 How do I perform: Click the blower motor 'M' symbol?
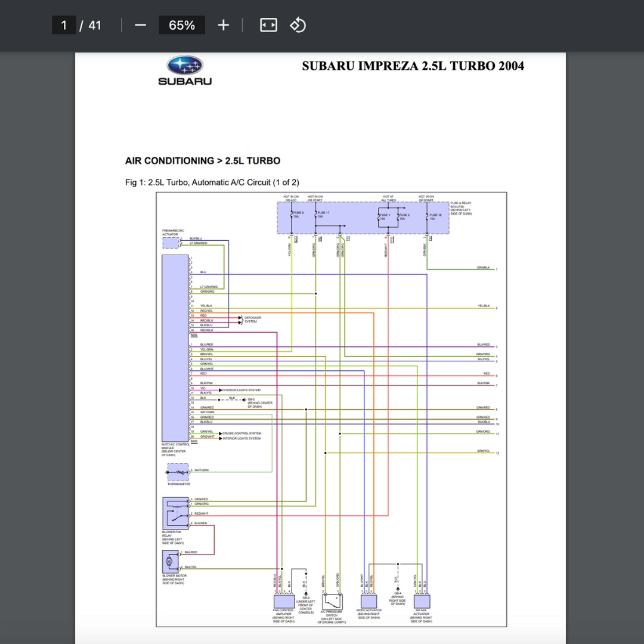point(169,562)
